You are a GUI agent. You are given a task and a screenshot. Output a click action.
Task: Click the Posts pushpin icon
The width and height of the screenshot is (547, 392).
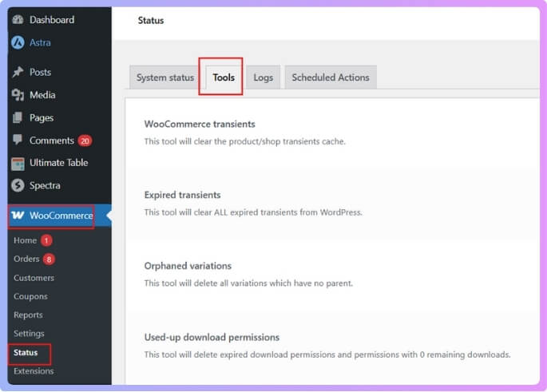click(x=18, y=72)
